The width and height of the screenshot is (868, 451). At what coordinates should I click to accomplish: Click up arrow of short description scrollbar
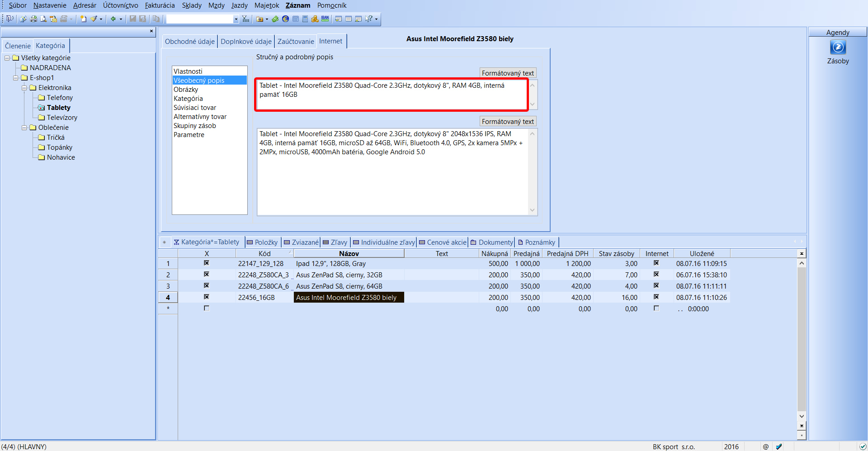click(533, 85)
